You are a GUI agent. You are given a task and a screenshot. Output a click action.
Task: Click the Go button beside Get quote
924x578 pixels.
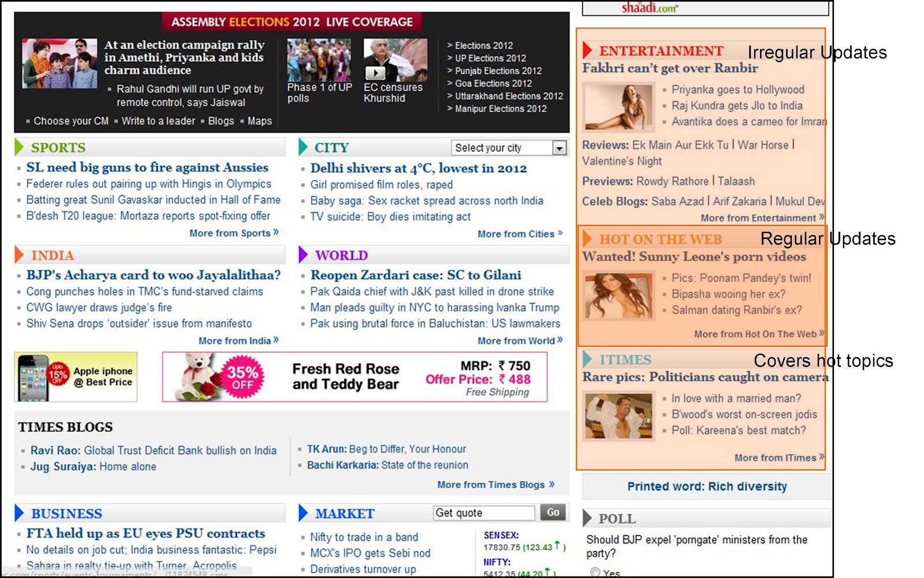pos(553,513)
